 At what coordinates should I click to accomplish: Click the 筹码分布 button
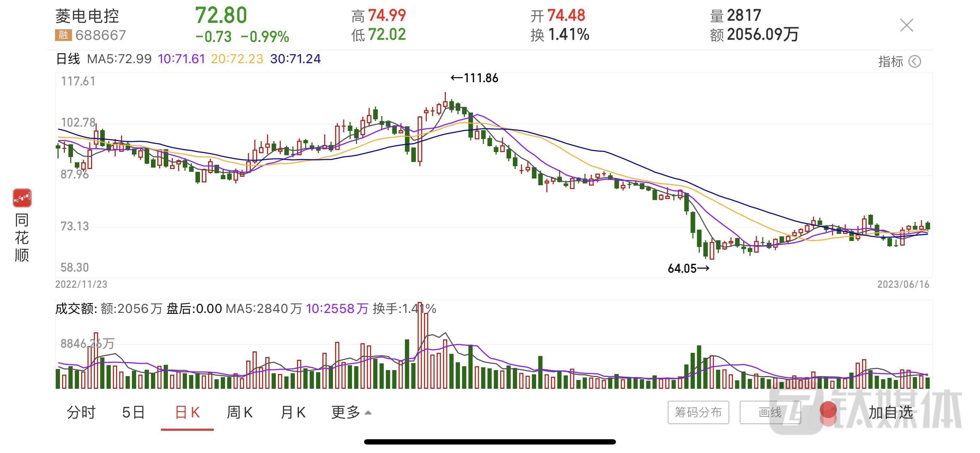click(x=698, y=412)
